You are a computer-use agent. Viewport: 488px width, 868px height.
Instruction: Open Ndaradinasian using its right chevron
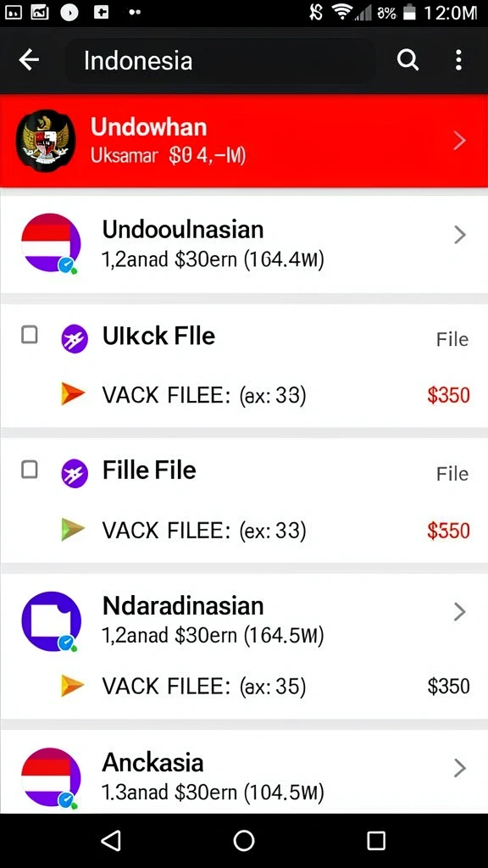click(x=459, y=612)
